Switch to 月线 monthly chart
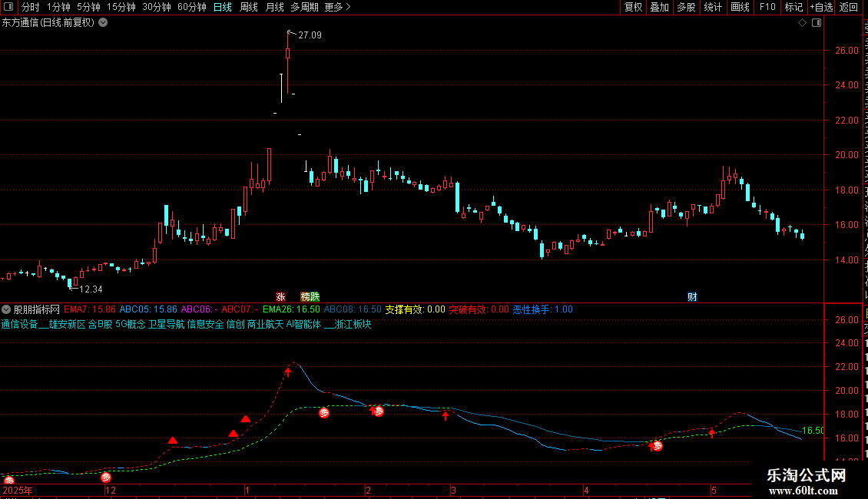 [274, 7]
